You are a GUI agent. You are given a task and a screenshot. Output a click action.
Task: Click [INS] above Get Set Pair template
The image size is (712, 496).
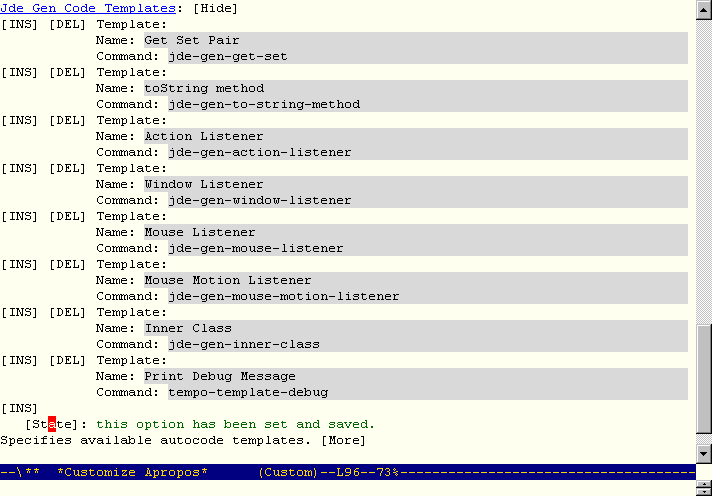pos(20,24)
